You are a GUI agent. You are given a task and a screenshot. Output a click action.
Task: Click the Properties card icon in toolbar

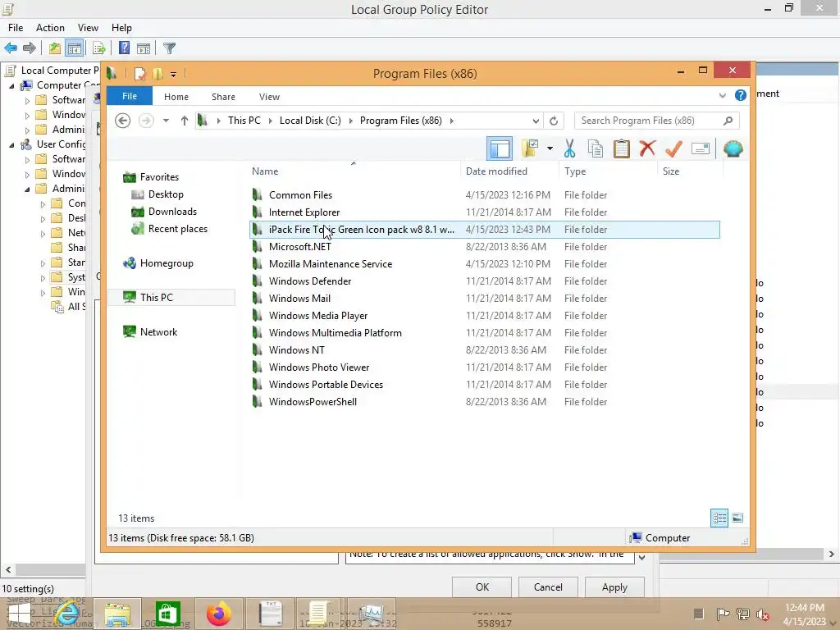(x=701, y=148)
